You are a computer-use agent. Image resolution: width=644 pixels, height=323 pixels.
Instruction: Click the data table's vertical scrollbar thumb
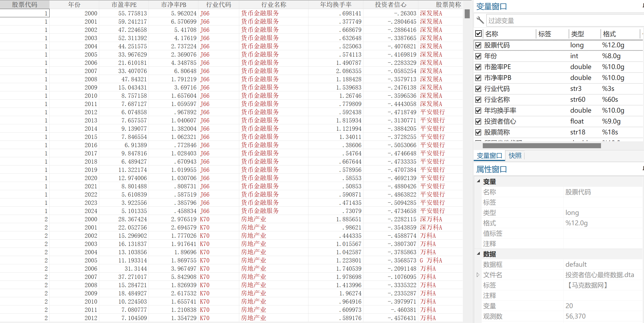pos(467,14)
